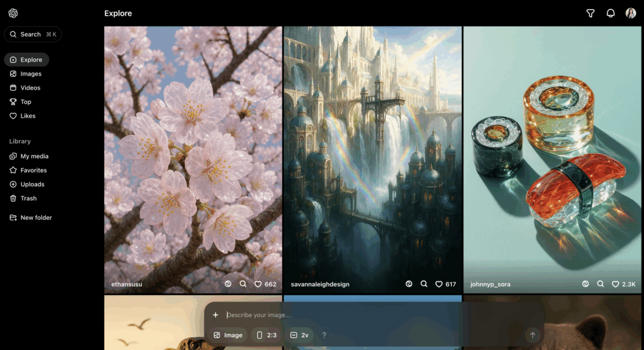The image size is (644, 350).
Task: Open Top in the sidebar
Action: tap(21, 101)
